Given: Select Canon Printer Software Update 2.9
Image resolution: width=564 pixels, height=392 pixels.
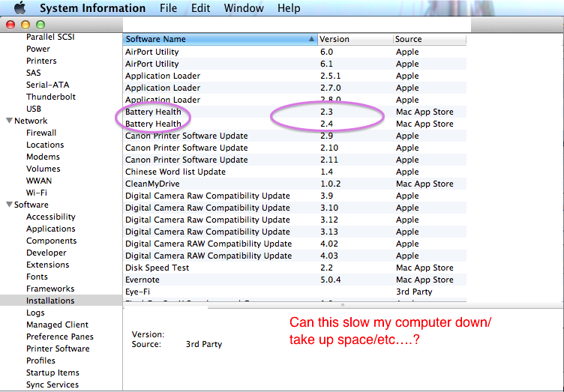Looking at the screenshot, I should point(295,136).
